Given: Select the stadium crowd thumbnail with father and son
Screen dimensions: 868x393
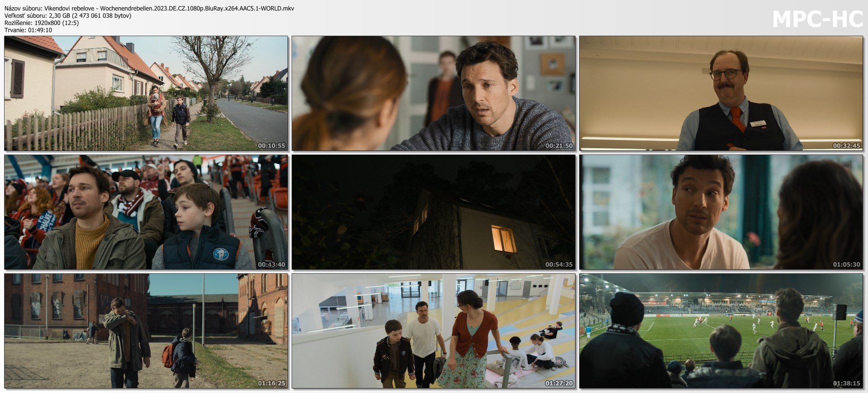Looking at the screenshot, I should tap(146, 212).
